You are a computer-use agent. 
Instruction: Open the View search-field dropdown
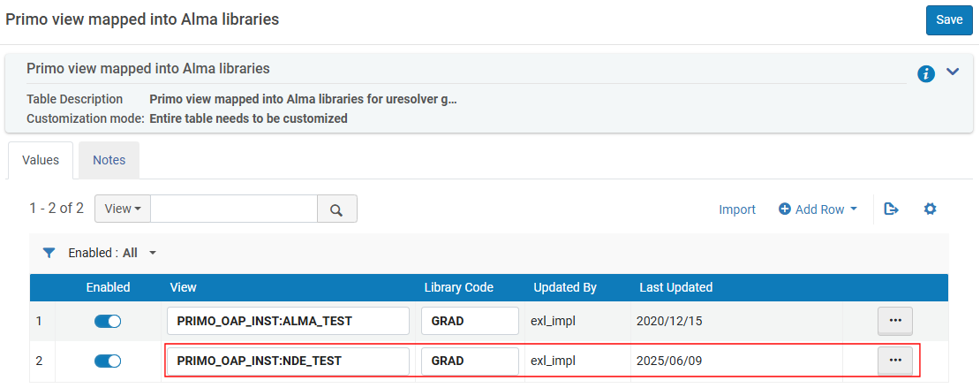[123, 209]
